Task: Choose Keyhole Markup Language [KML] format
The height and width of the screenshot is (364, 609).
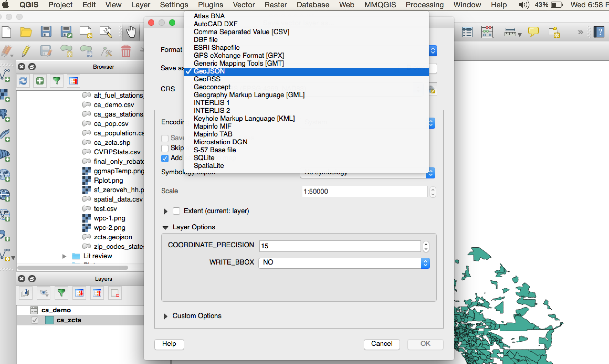Action: point(306,118)
